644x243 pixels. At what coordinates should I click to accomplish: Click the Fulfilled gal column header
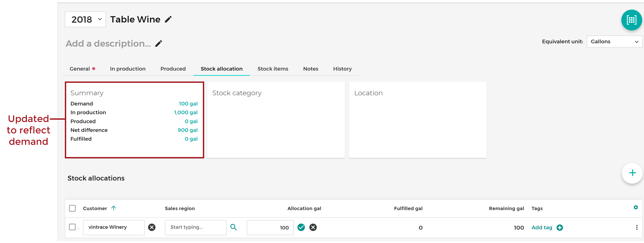coord(408,208)
